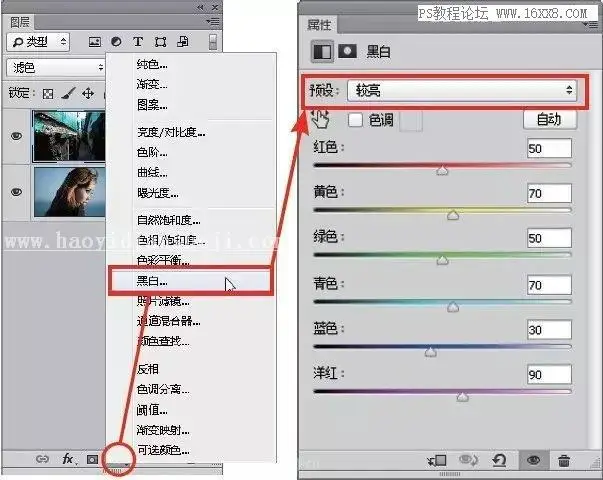The height and width of the screenshot is (480, 603).
Task: Open the 类型 filter type dropdown
Action: tap(38, 42)
